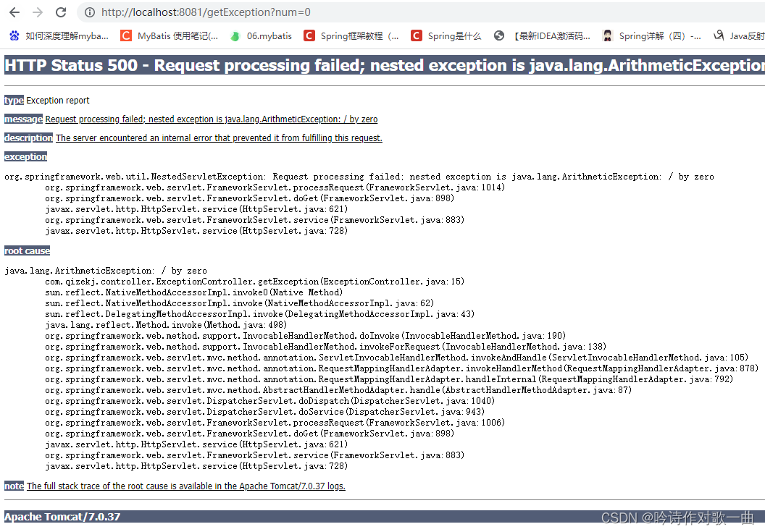
Task: Click the localhost:8081 URL in address bar
Action: pyautogui.click(x=206, y=12)
